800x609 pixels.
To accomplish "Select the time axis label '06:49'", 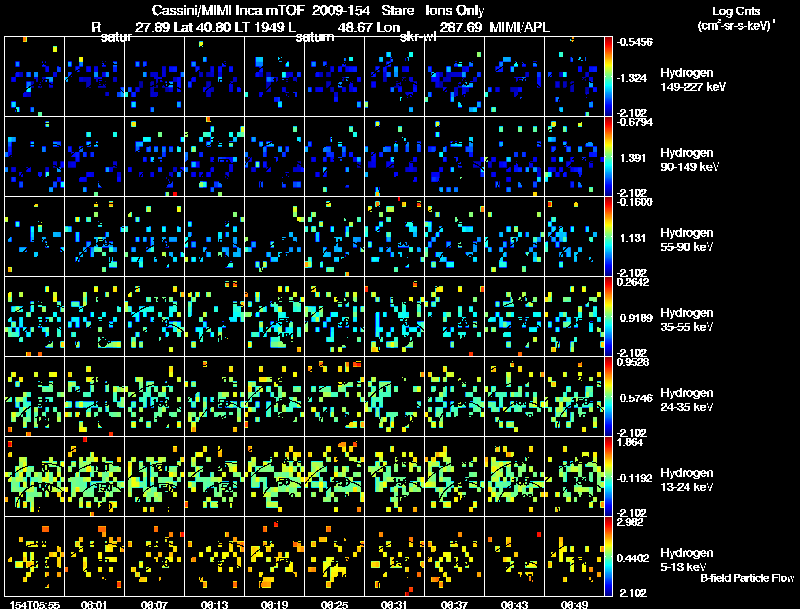I will 574,604.
